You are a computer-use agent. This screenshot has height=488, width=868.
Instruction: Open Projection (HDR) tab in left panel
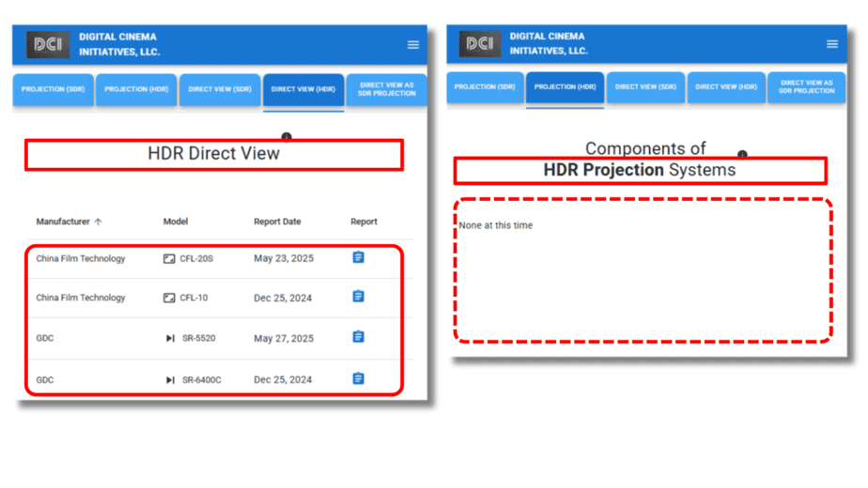[136, 90]
